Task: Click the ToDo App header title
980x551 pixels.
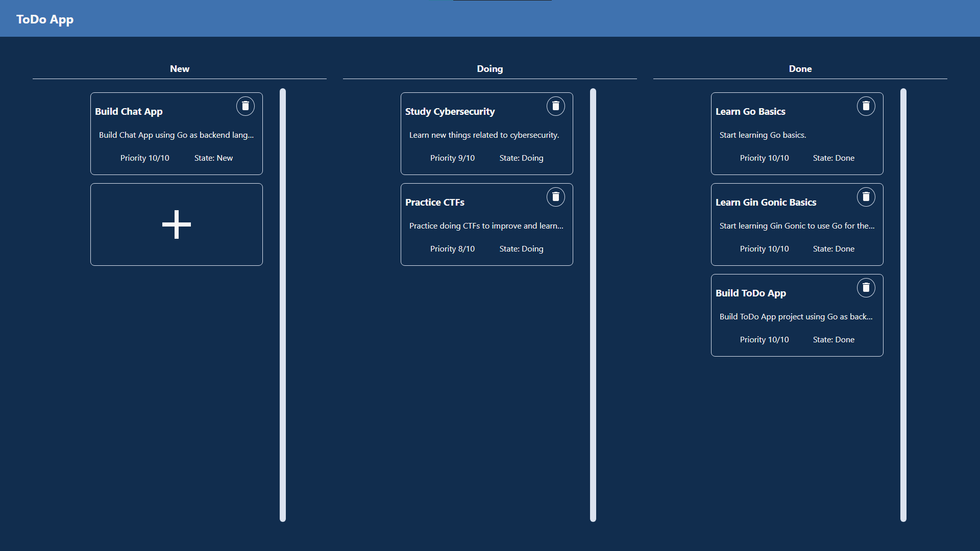Action: (45, 19)
